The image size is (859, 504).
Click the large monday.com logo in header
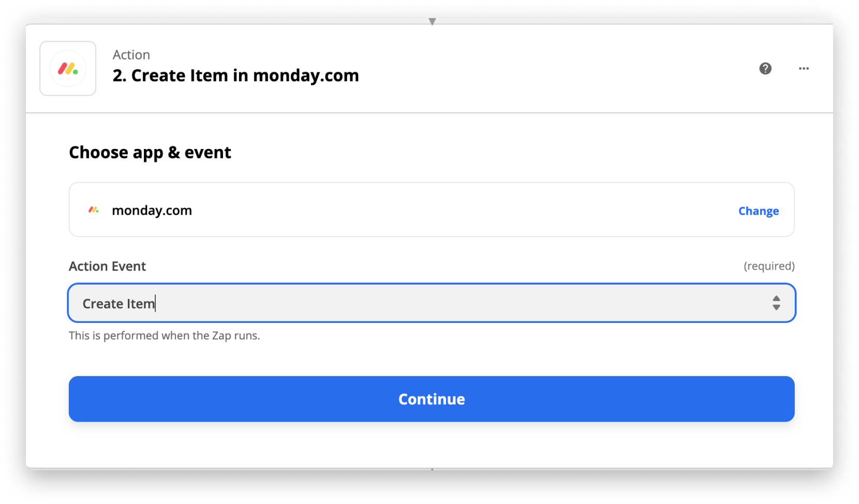tap(68, 68)
